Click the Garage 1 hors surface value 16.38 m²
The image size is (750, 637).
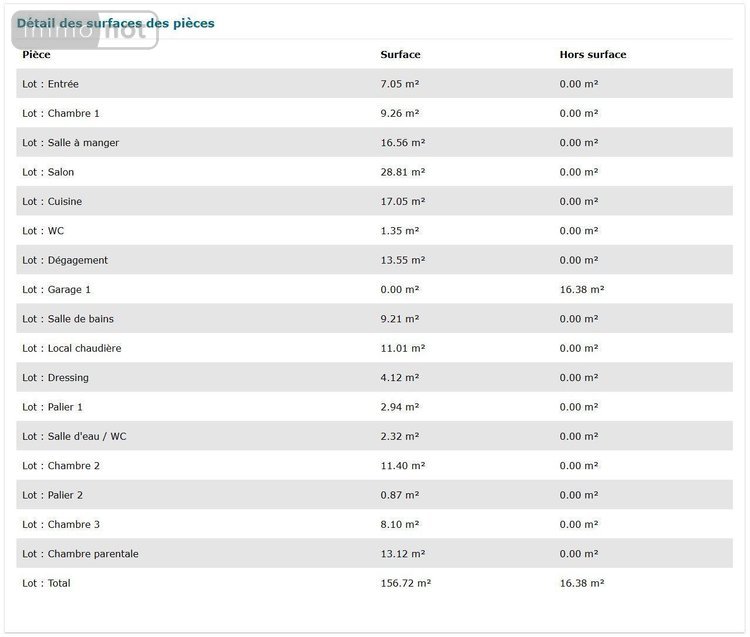[582, 289]
